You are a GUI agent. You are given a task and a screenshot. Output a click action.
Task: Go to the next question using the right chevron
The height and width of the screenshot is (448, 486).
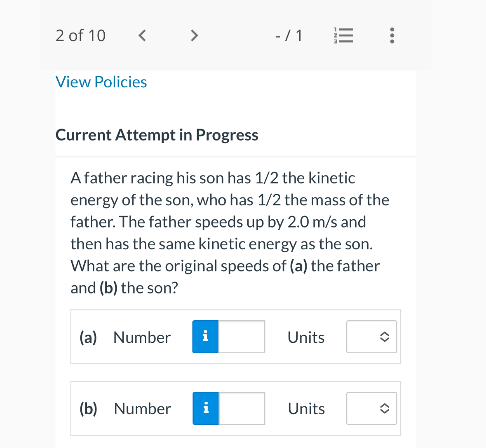[x=194, y=35]
